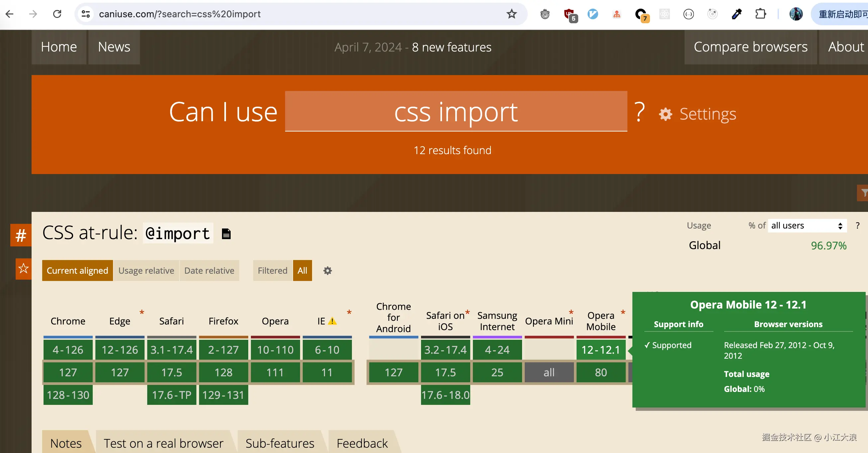Switch view to Usage relative

coord(146,270)
